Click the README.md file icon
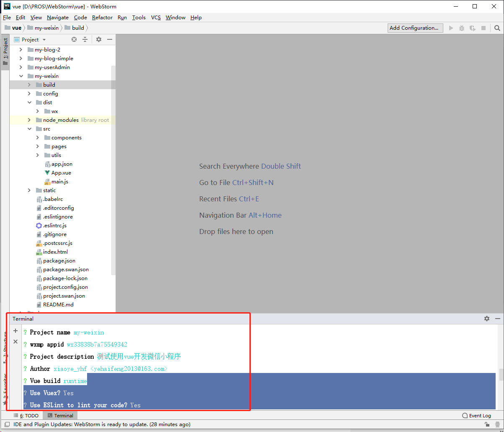The height and width of the screenshot is (432, 504). click(39, 305)
